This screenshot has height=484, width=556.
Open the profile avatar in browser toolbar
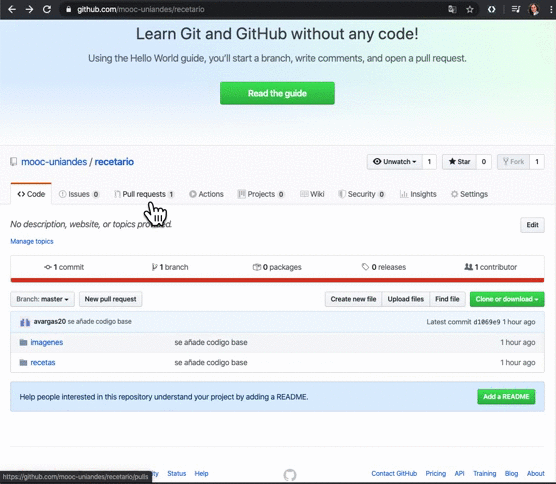533,9
